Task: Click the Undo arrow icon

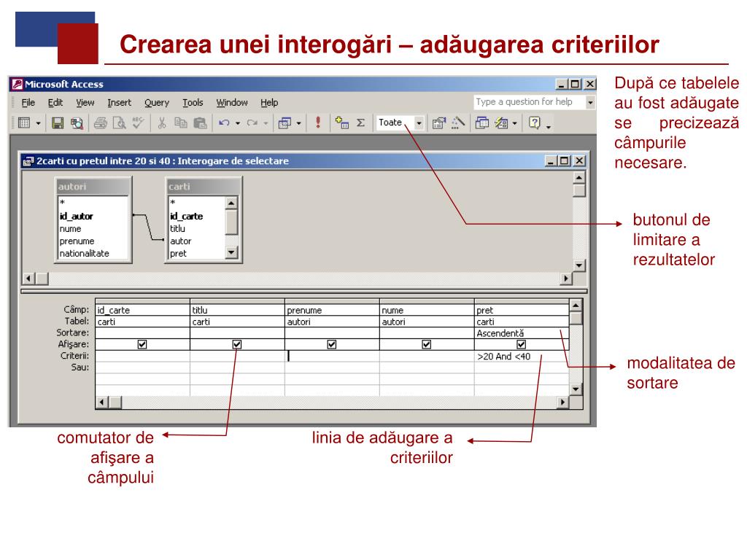Action: click(x=224, y=122)
